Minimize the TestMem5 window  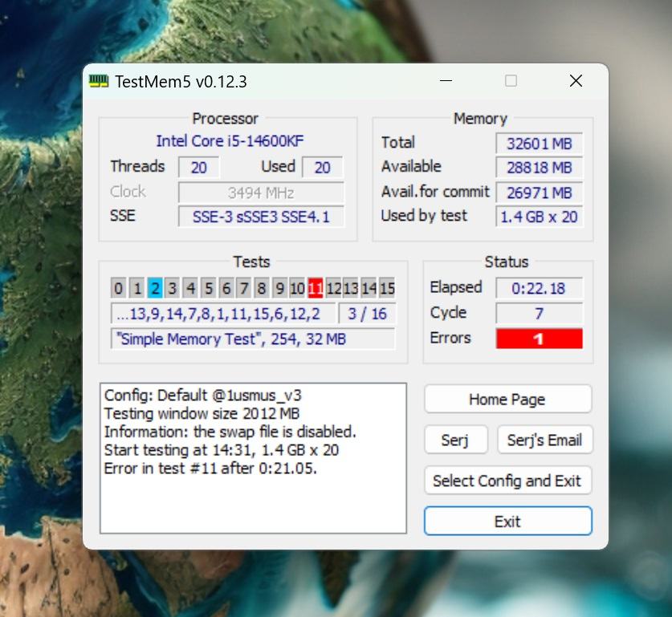(446, 80)
